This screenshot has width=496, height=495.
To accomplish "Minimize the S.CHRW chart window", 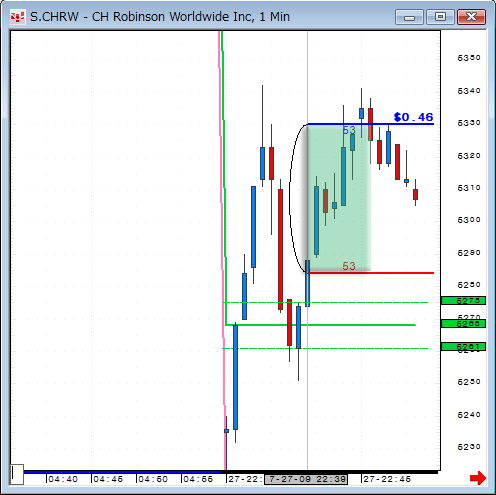I will point(409,17).
